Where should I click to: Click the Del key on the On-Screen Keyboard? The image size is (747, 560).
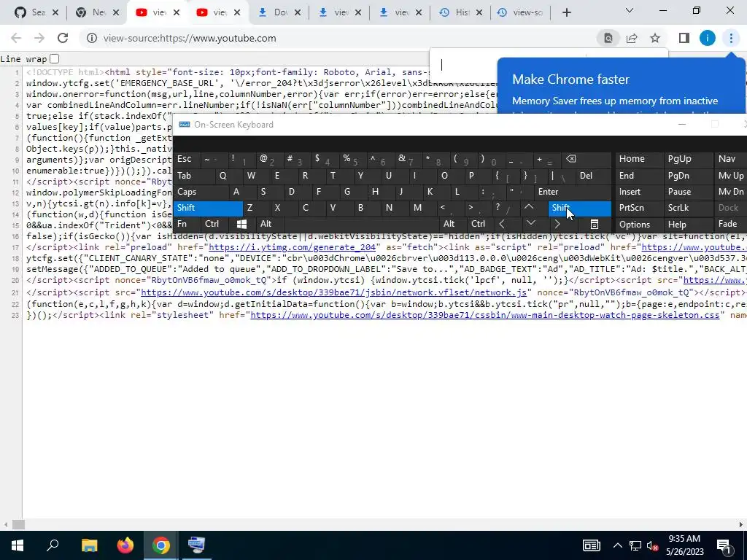[594, 176]
